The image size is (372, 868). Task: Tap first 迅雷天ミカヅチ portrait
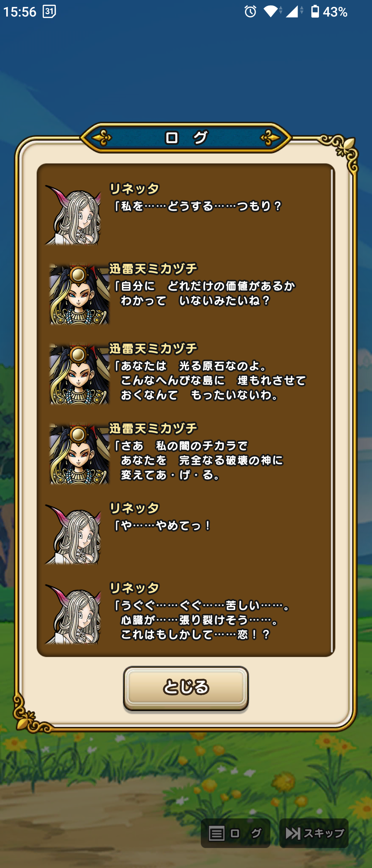pyautogui.click(x=79, y=294)
